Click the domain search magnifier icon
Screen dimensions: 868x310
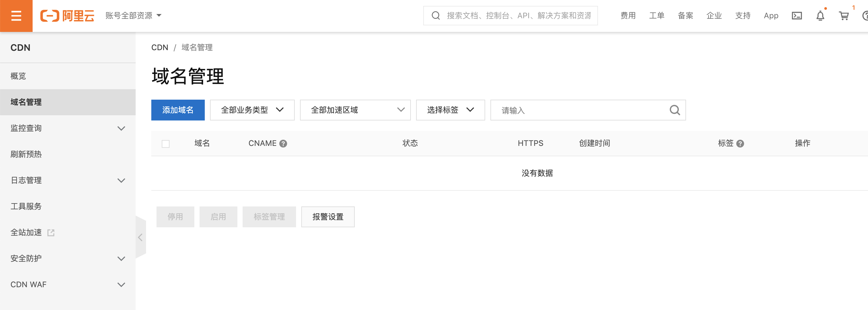675,110
